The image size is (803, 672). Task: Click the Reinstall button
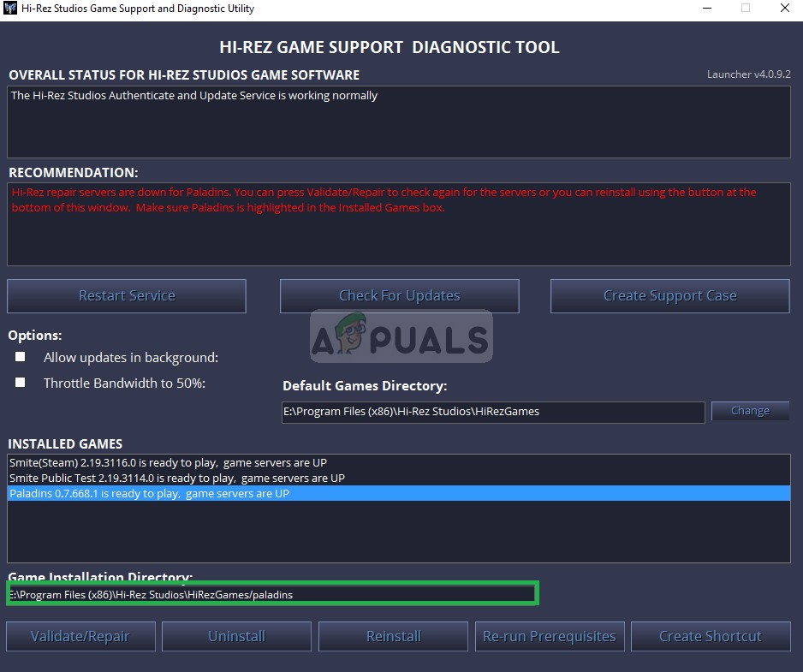[393, 636]
